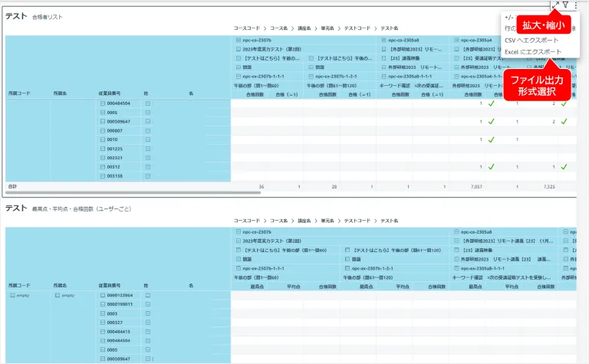Collapse row 0000122064 in lower table
589x364 pixels.
(x=102, y=295)
